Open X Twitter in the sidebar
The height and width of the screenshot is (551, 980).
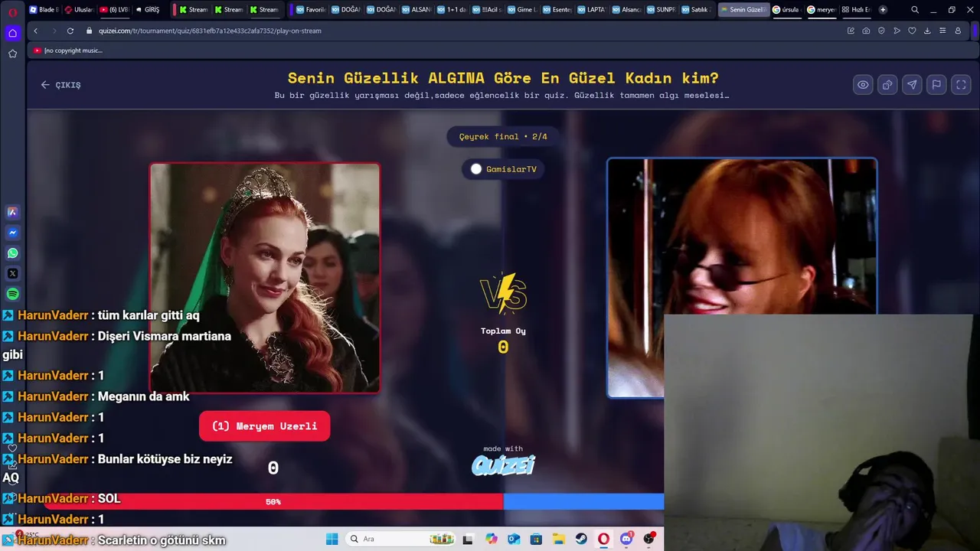[12, 274]
